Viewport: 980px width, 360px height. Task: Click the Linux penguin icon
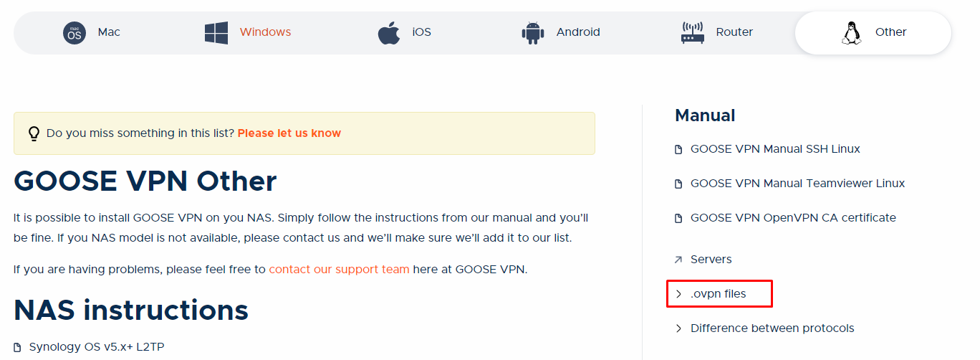pos(851,33)
